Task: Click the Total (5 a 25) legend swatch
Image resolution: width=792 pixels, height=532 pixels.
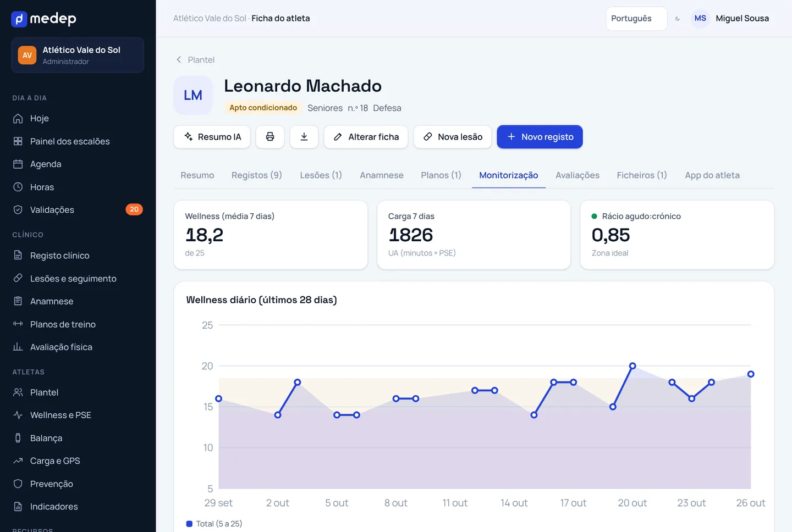Action: [x=189, y=524]
